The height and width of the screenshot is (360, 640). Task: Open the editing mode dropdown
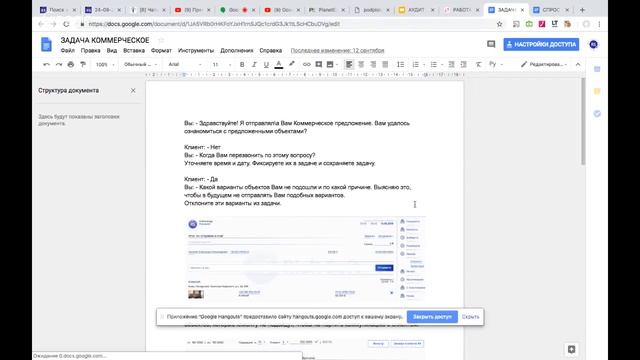pos(544,64)
